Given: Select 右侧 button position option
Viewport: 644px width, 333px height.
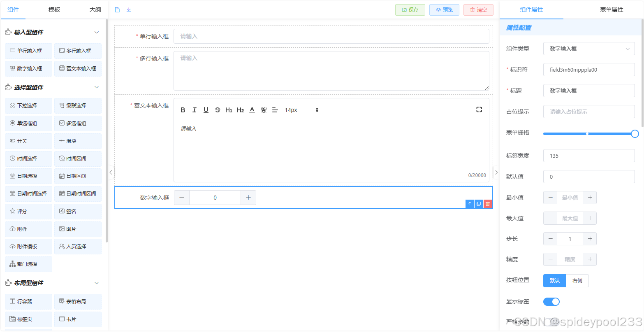Looking at the screenshot, I should tap(577, 281).
